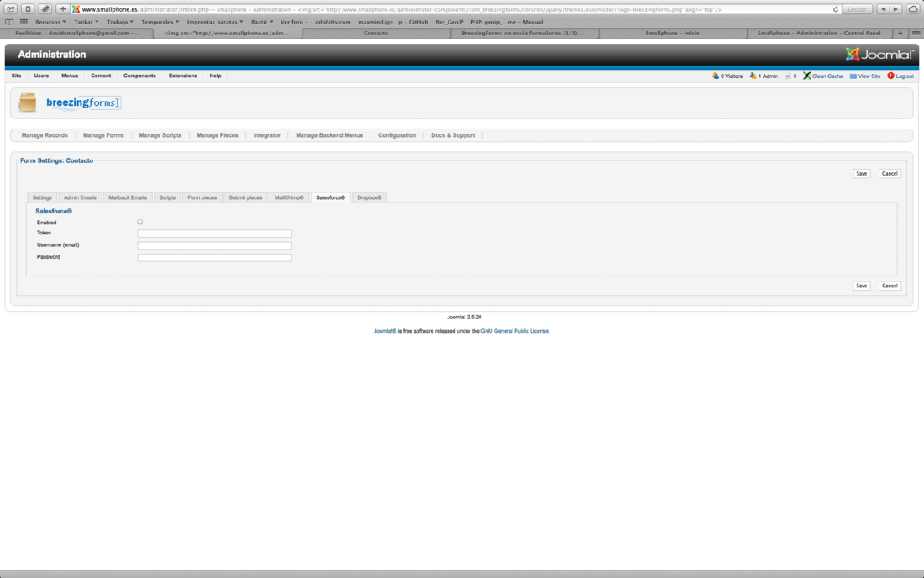Viewport: 924px width, 578px height.
Task: Open the Users menu
Action: (x=41, y=76)
